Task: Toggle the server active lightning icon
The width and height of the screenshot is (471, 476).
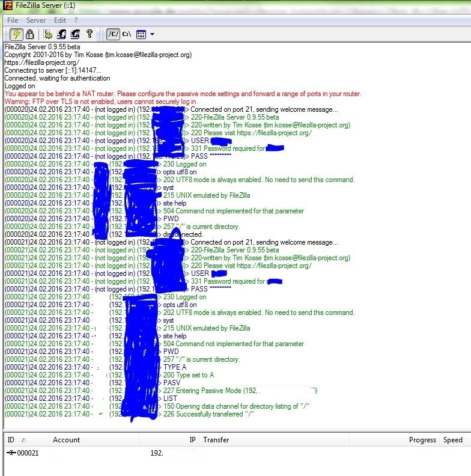Action: pyautogui.click(x=16, y=34)
